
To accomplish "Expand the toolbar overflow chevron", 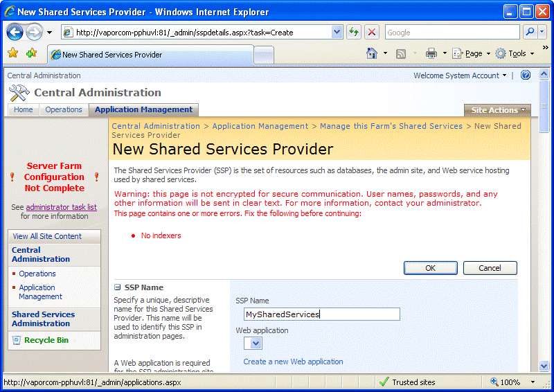I will [545, 47].
